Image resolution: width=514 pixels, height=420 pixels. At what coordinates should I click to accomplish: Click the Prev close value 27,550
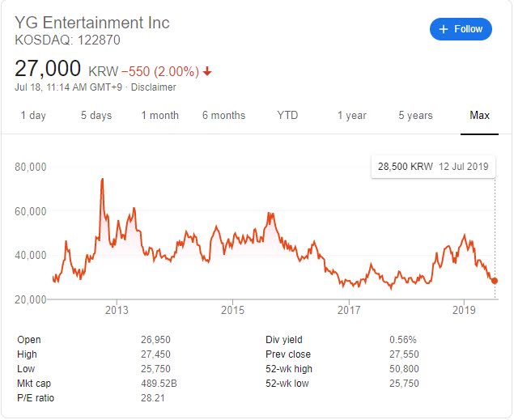click(404, 354)
